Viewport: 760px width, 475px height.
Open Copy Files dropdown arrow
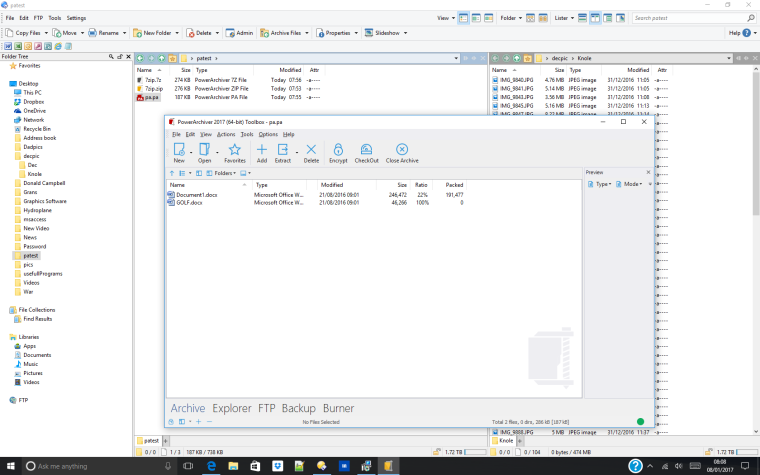coord(46,33)
